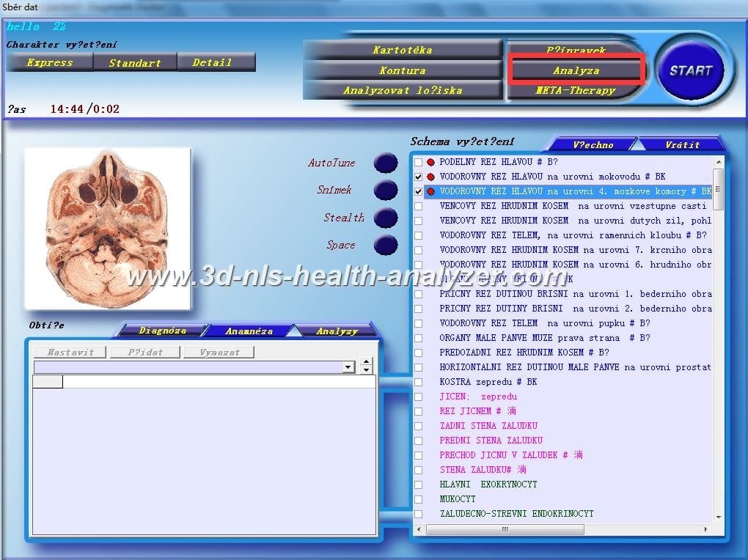This screenshot has height=560, width=748.
Task: Start META-Therapy
Action: [577, 89]
